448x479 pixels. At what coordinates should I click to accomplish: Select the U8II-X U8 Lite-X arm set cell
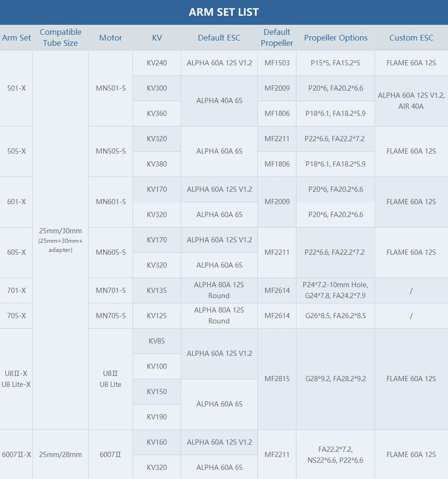(x=17, y=379)
